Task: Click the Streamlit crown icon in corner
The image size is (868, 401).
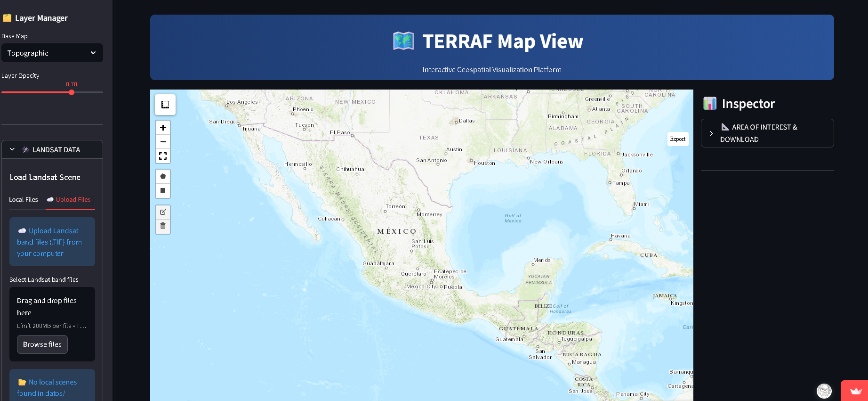Action: coord(856,391)
